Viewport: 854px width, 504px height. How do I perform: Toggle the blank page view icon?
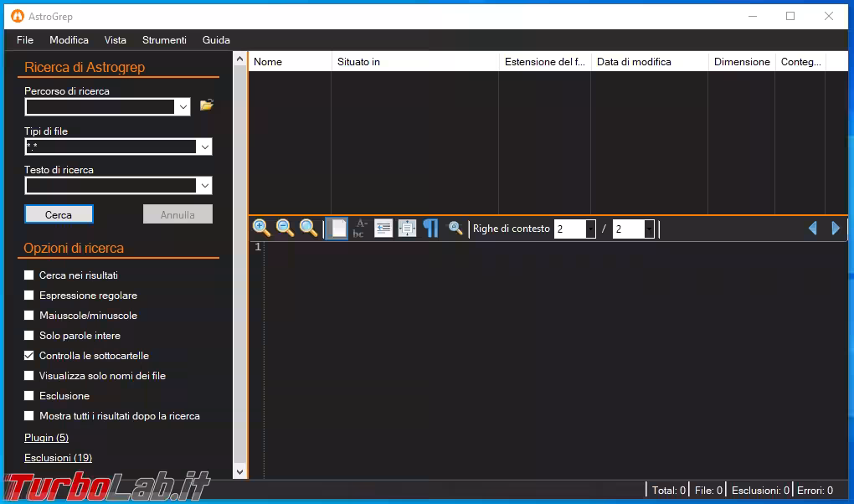[337, 228]
